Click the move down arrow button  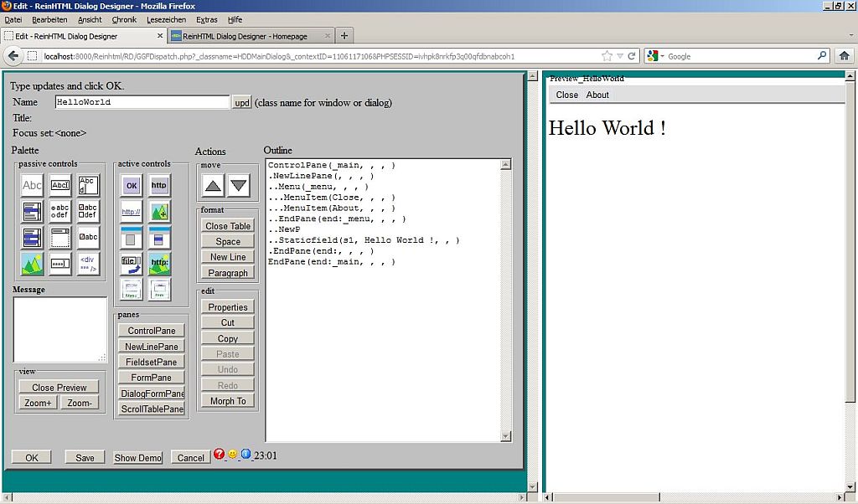pos(239,186)
